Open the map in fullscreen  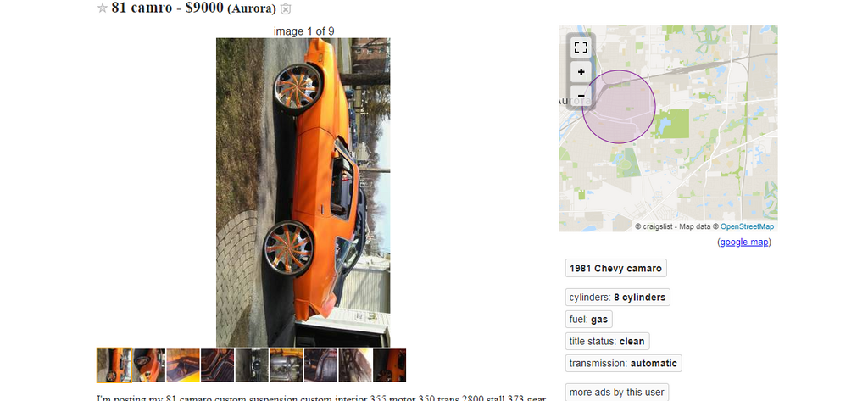581,47
